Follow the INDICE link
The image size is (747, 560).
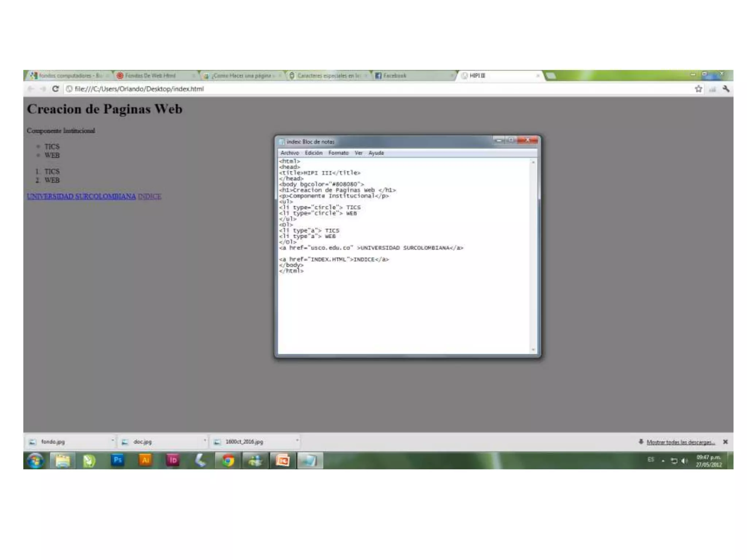150,197
